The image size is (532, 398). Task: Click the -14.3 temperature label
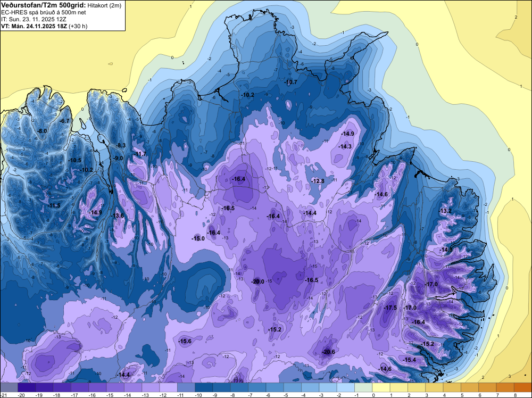pyautogui.click(x=345, y=146)
